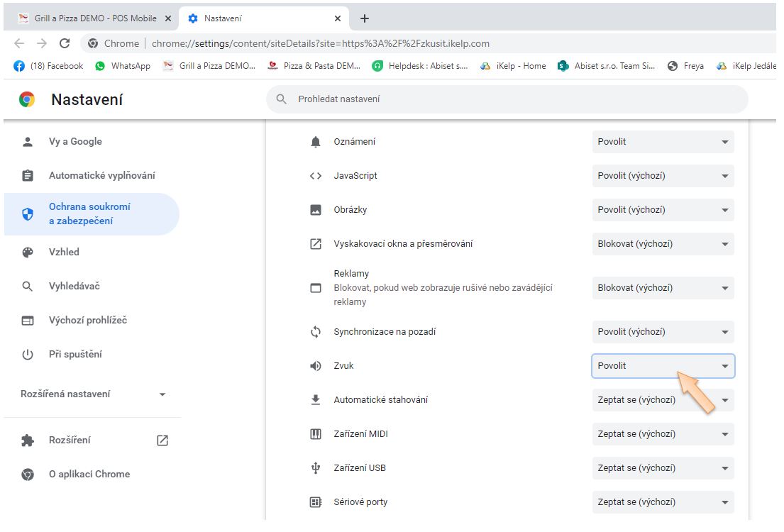Open the JavaScript permission dropdown
Viewport: 784px width, 532px height.
click(663, 176)
